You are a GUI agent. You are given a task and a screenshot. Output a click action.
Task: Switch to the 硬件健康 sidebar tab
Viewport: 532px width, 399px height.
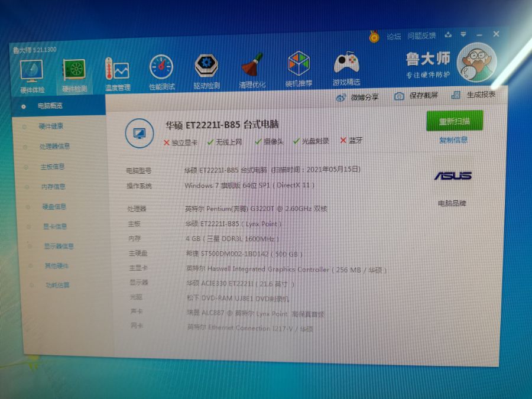51,126
